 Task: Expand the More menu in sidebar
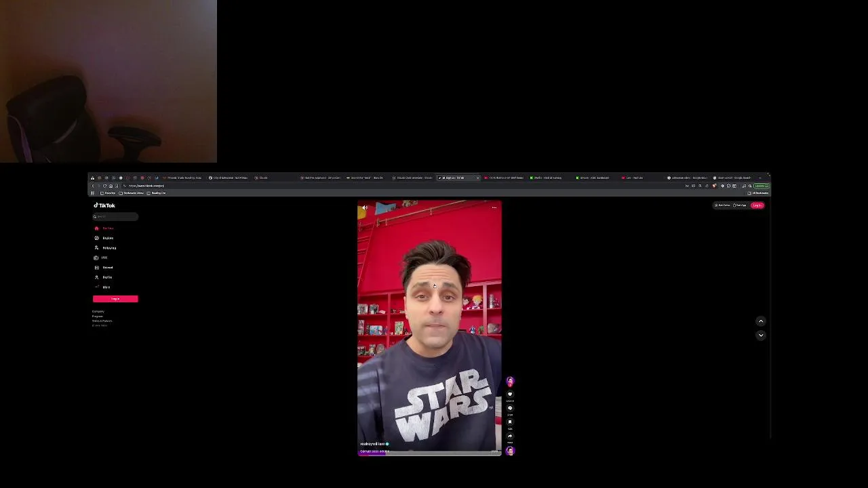(102, 287)
